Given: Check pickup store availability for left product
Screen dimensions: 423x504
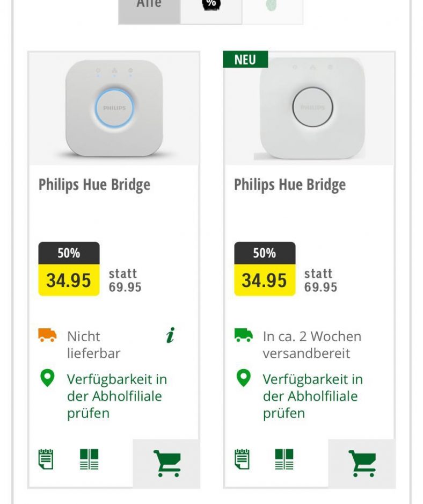Looking at the screenshot, I should pyautogui.click(x=117, y=396).
